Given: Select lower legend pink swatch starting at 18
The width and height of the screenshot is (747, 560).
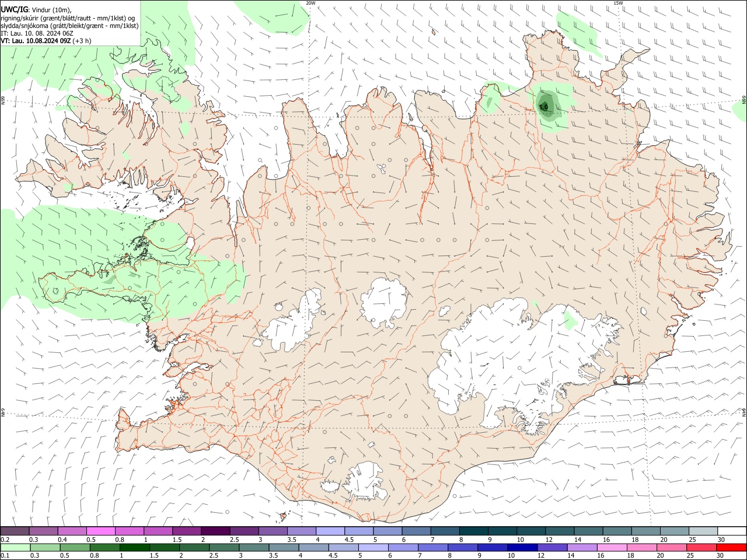Looking at the screenshot, I should pos(641,548).
